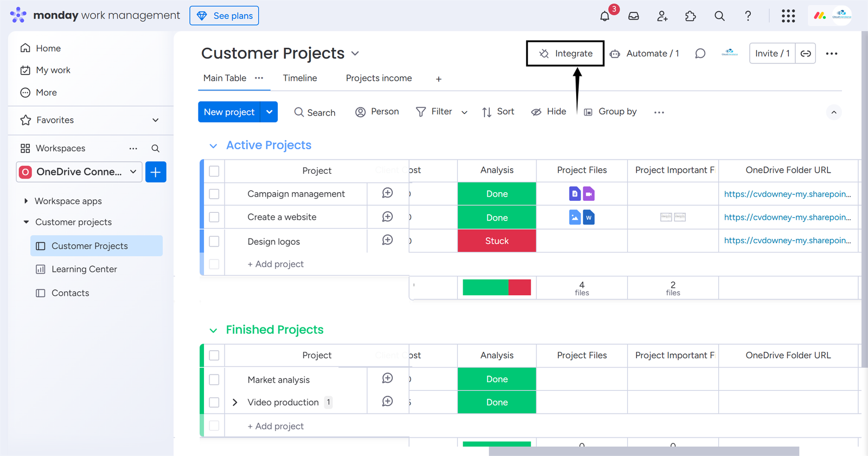
Task: Open the help question mark
Action: click(748, 16)
